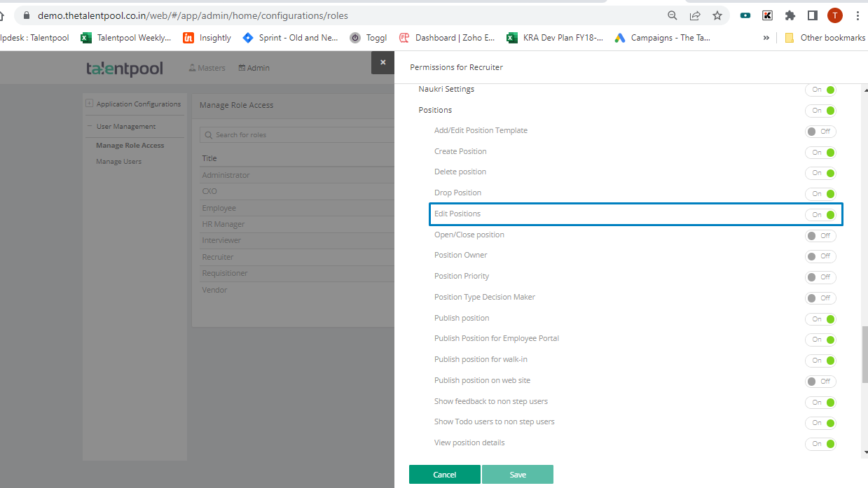Toggle Create Position permission
Screen dimensions: 868x488
(820, 152)
